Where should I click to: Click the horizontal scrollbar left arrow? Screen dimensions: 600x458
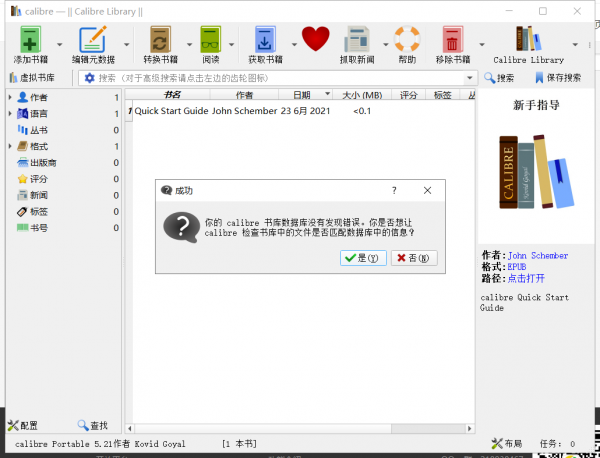click(130, 429)
